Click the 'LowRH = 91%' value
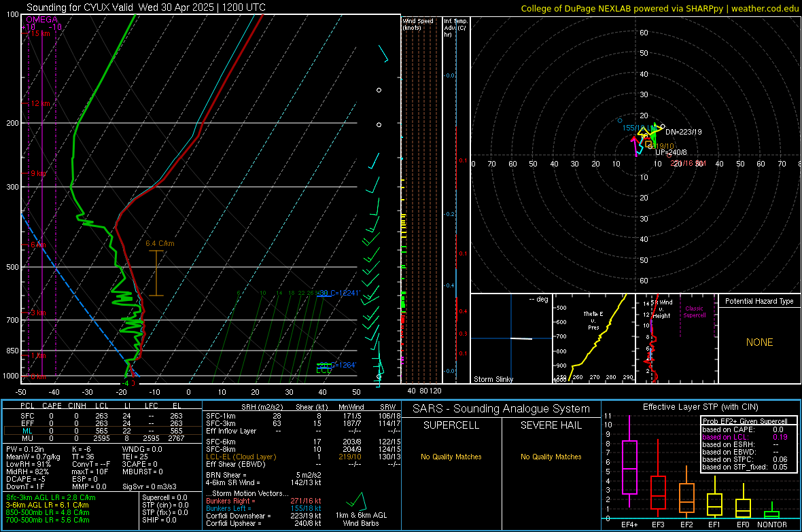This screenshot has width=802, height=532. 29,465
